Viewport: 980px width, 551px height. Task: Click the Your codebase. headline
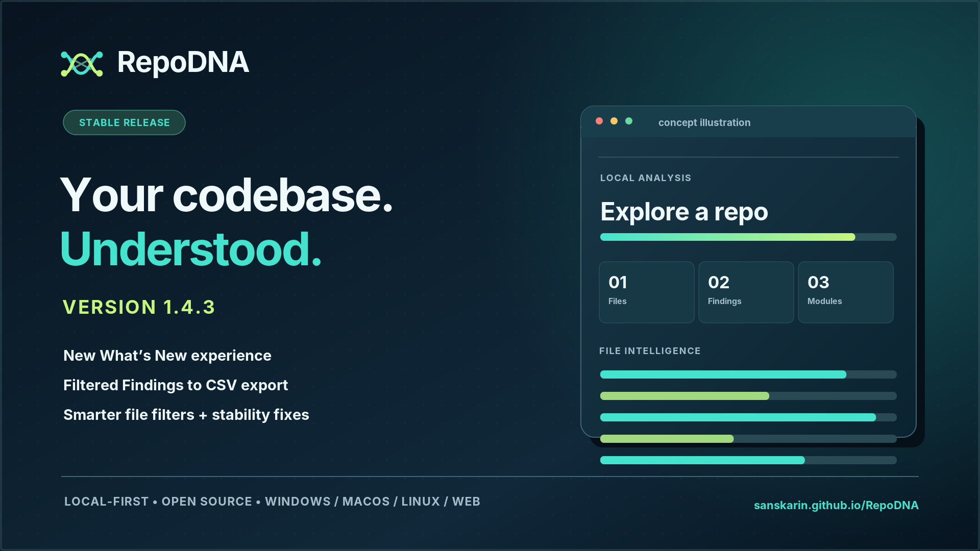[227, 195]
